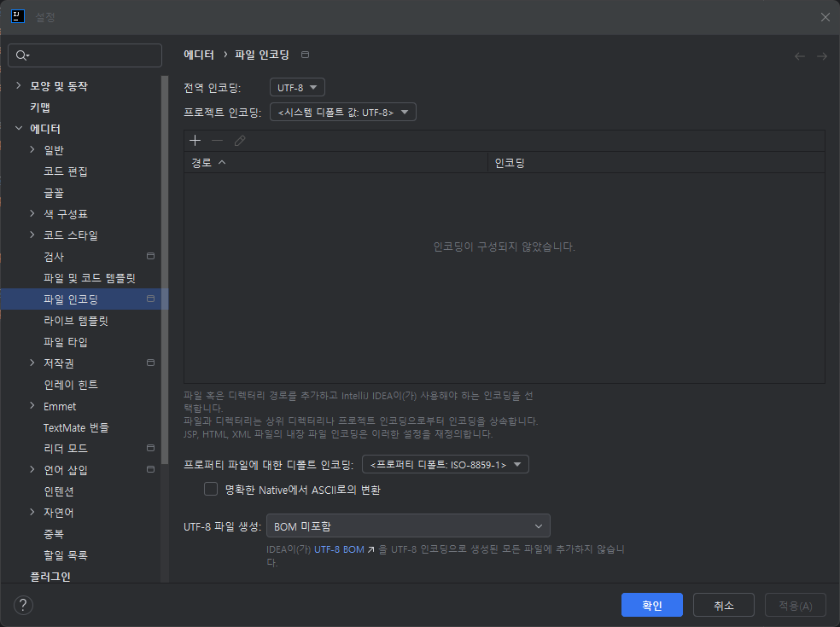Viewport: 840px width, 627px height.
Task: Expand the 색 구성표 tree node
Action: [x=32, y=213]
